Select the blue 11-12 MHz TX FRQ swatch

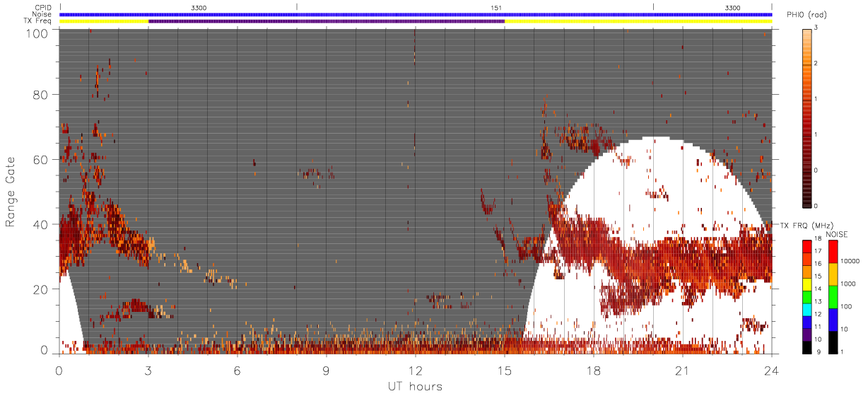pyautogui.click(x=807, y=322)
